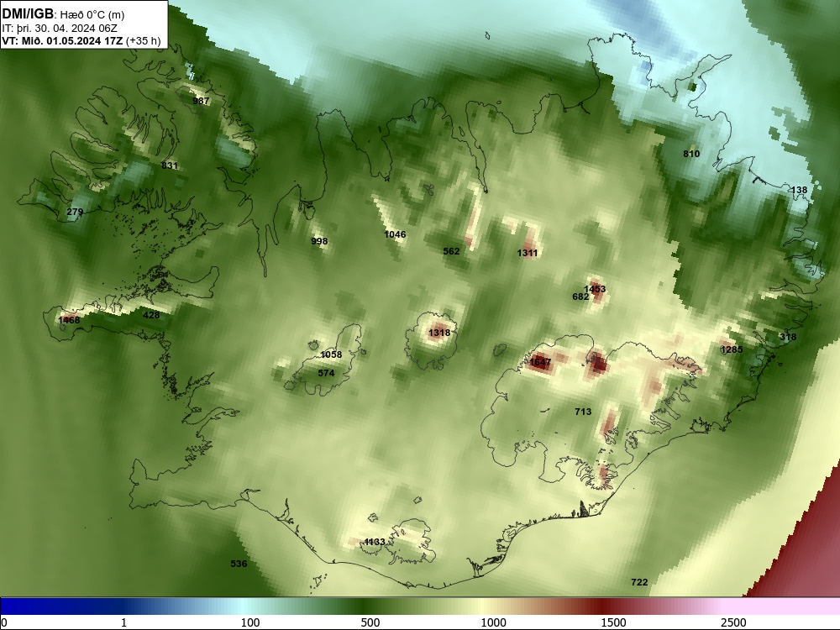This screenshot has width=840, height=630.
Task: Click the 722 value over southeast sea
Action: pos(639,582)
